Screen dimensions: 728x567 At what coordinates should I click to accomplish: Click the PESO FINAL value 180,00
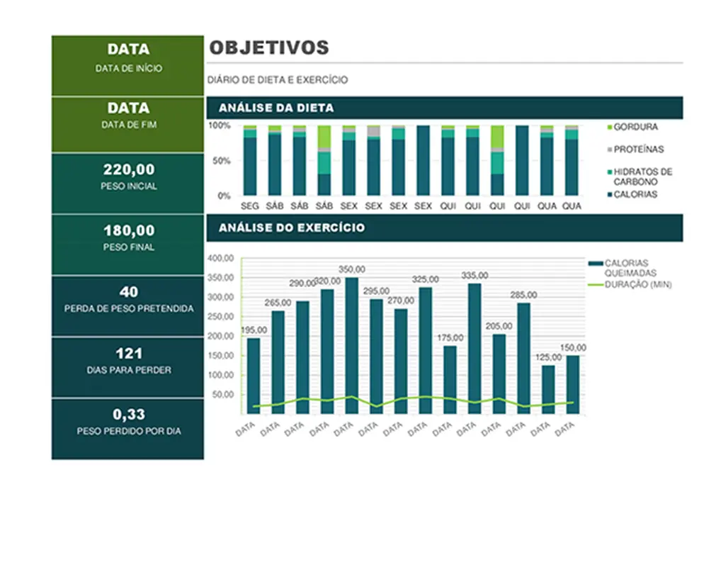[128, 231]
